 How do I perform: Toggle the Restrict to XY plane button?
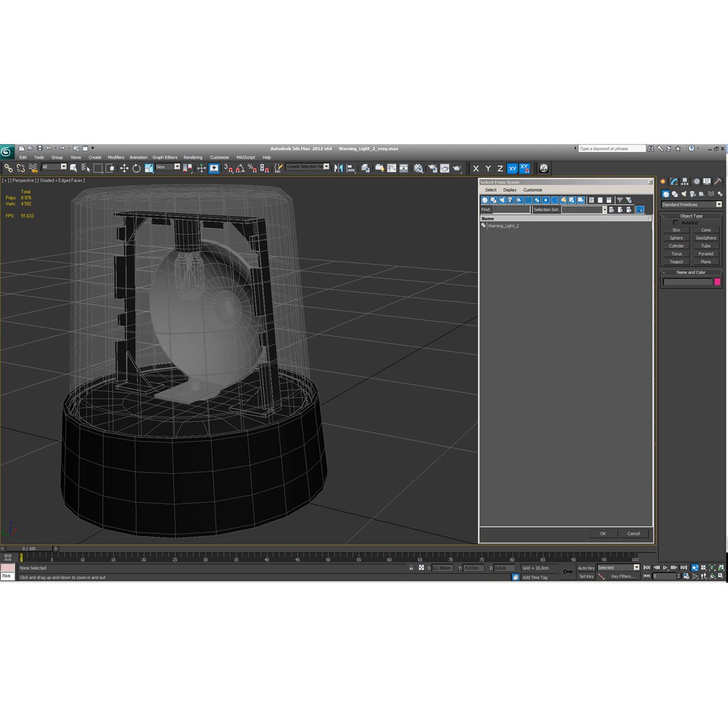pyautogui.click(x=512, y=169)
